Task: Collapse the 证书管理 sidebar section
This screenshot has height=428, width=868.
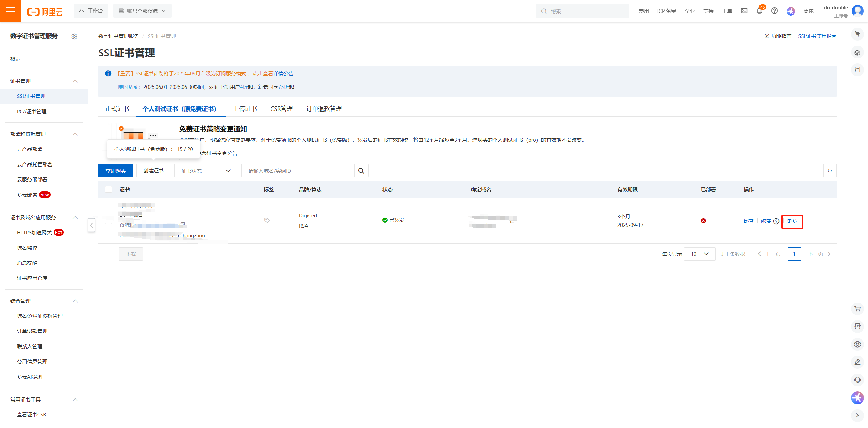Action: [x=75, y=81]
